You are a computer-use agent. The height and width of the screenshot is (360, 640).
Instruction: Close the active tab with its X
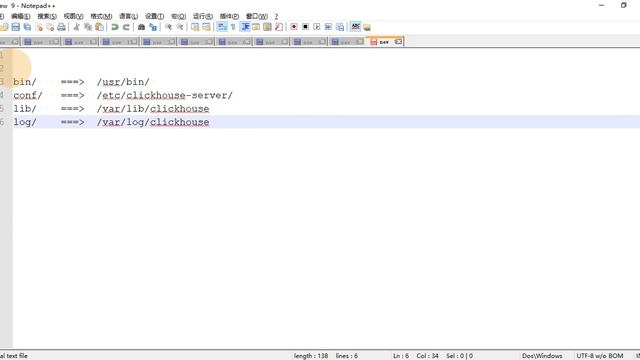coord(398,42)
